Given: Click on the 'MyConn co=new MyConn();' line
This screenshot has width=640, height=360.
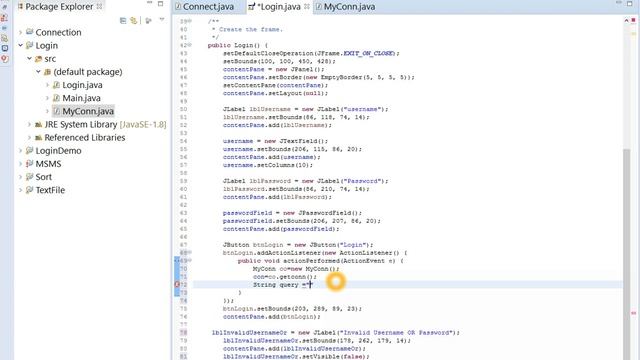Looking at the screenshot, I should click(x=296, y=269).
